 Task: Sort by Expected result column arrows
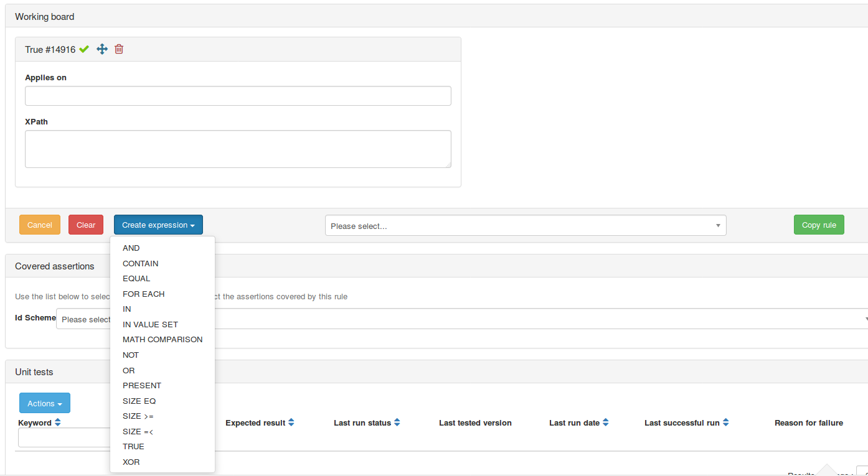291,422
